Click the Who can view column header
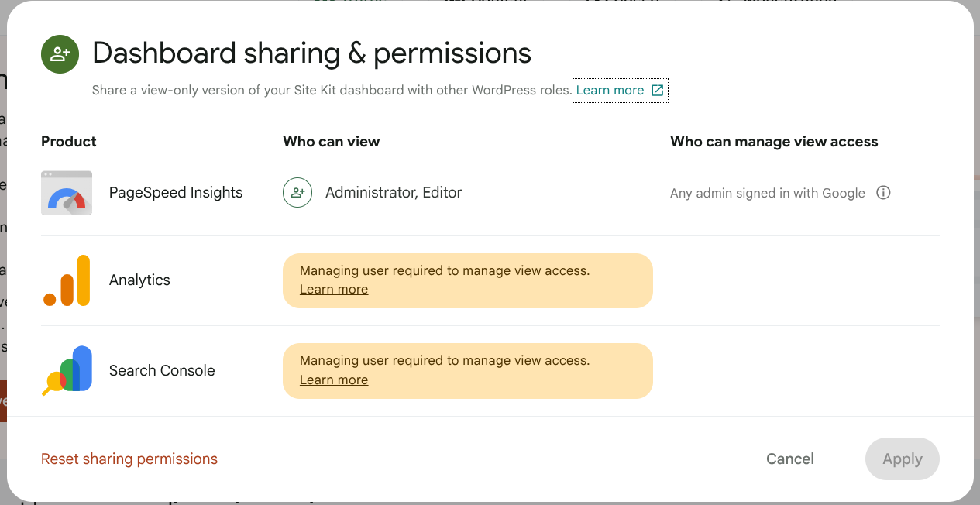This screenshot has height=505, width=980. [331, 142]
